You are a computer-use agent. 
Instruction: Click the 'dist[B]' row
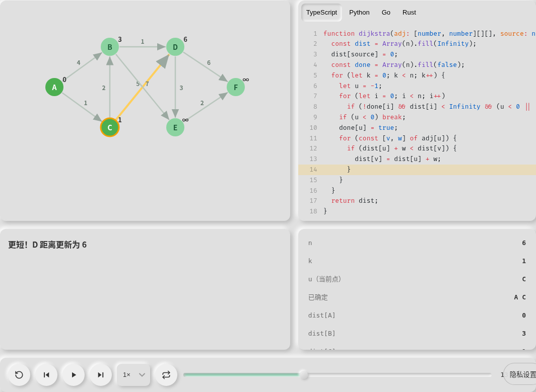click(417, 333)
